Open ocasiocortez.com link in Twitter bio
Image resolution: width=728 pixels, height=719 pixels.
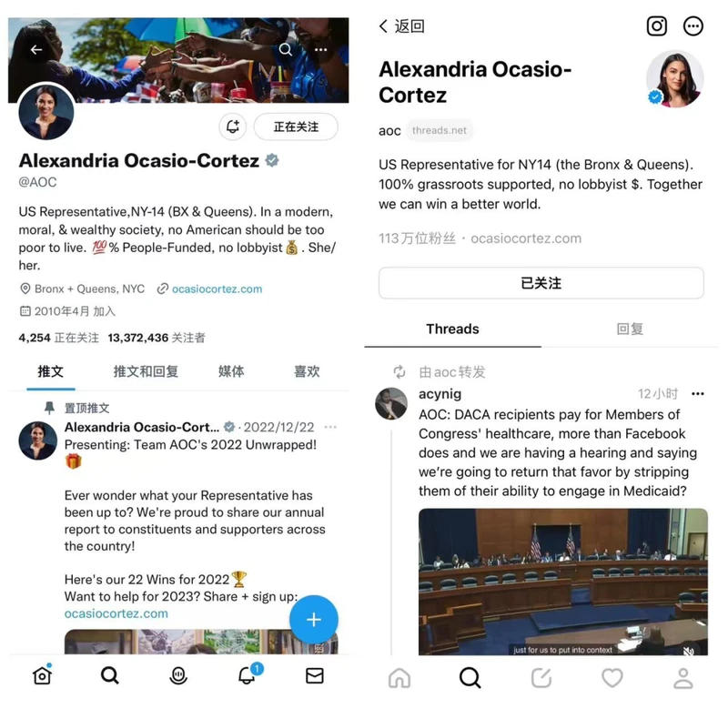[x=217, y=289]
